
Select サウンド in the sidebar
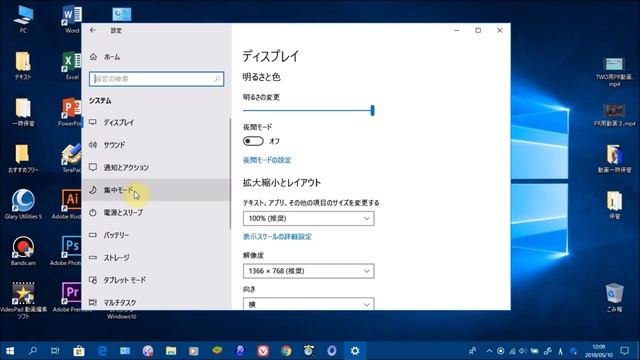click(x=156, y=145)
